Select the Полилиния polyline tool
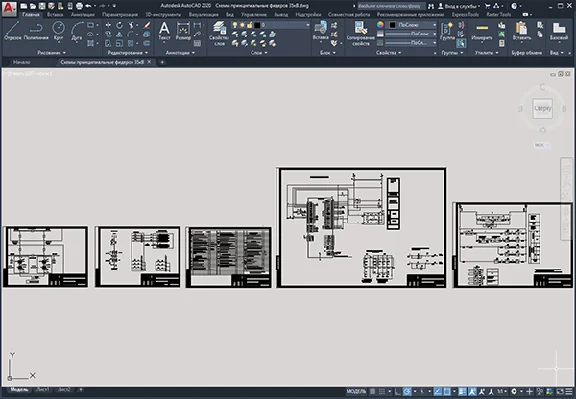 [x=36, y=30]
